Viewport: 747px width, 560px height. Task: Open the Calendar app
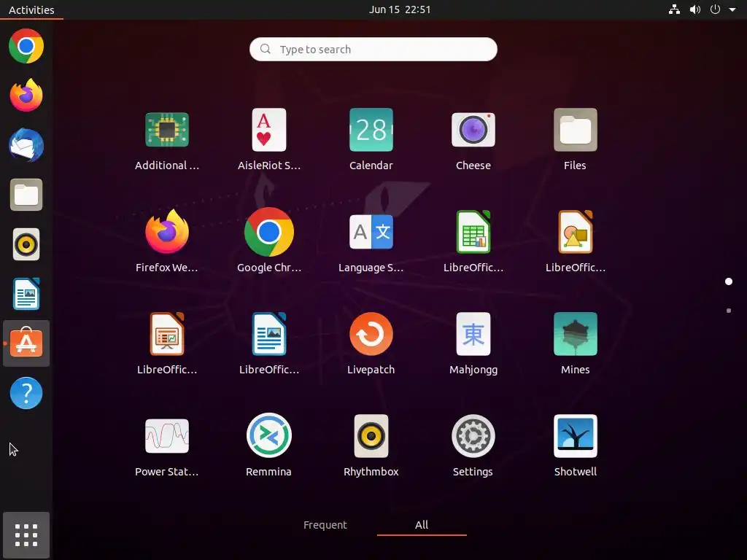click(371, 130)
